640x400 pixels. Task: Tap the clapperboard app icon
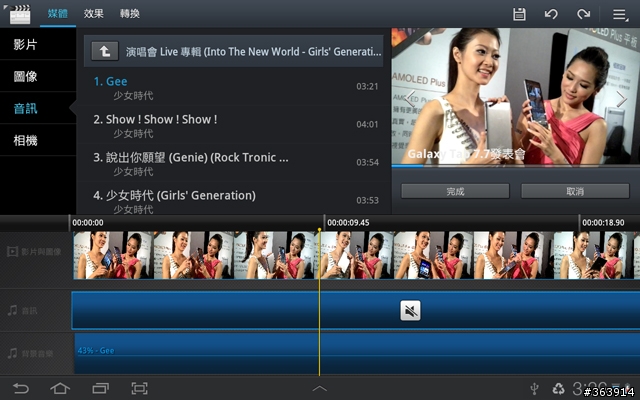click(x=19, y=14)
